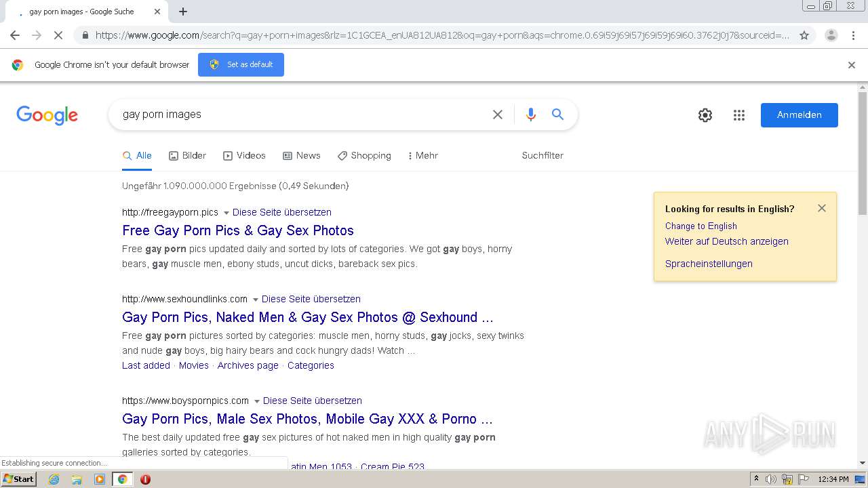Close the English results prompt
Image resolution: width=868 pixels, height=488 pixels.
tap(822, 208)
